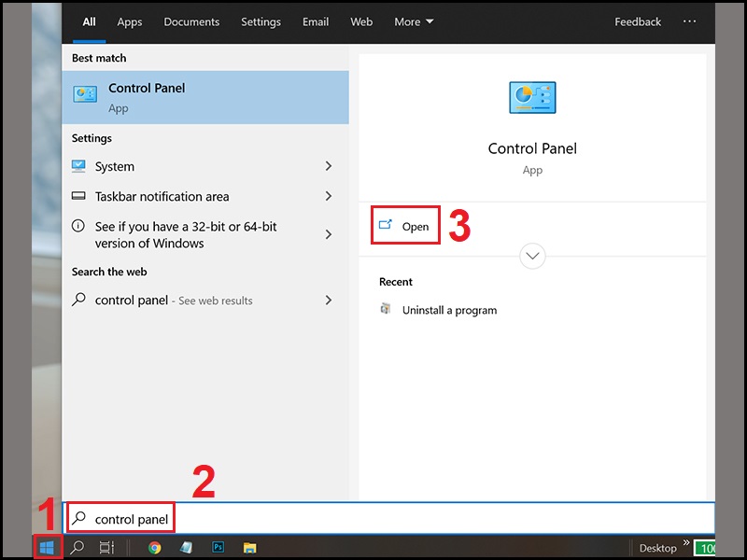Viewport: 747px width, 560px height.
Task: Click the large Control Panel preview icon
Action: pyautogui.click(x=532, y=97)
